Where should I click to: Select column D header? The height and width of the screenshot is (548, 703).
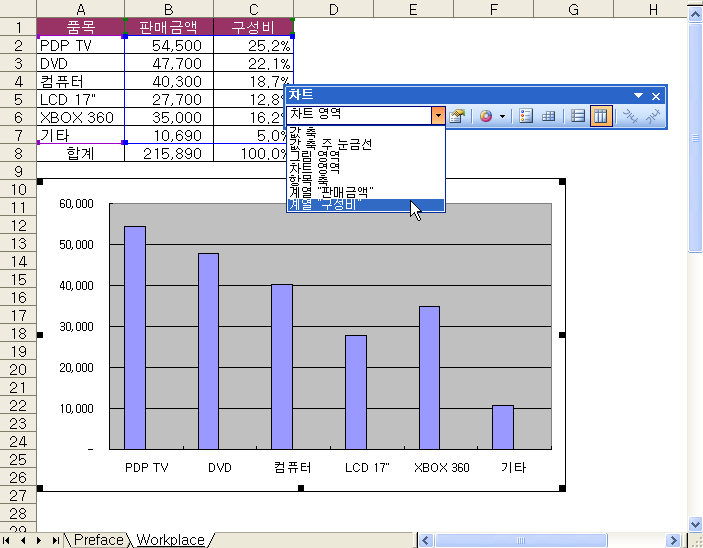tap(334, 9)
